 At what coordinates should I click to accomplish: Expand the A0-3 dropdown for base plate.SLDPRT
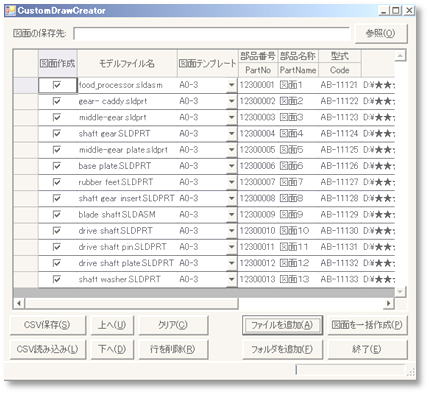click(x=232, y=166)
